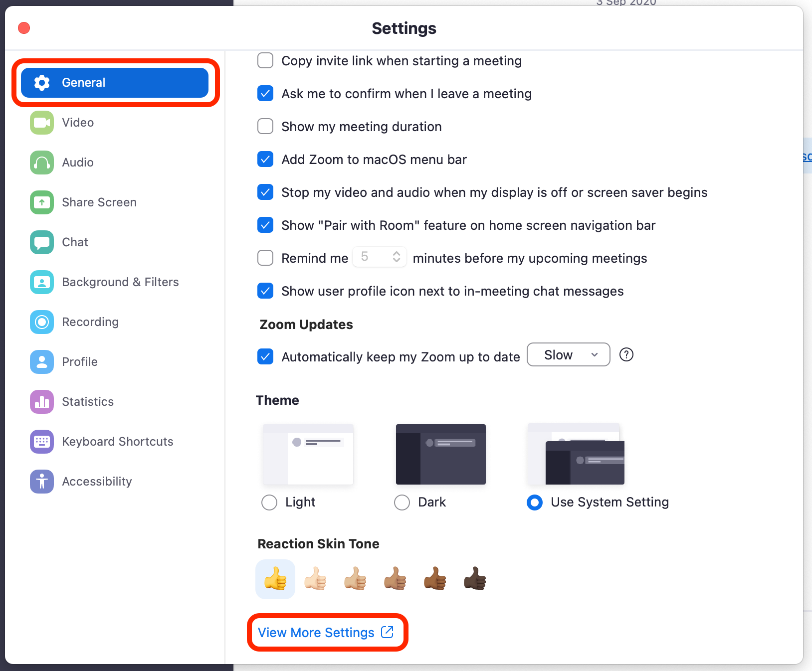This screenshot has height=671, width=812.
Task: Choose the medium-light skin tone thumbs up
Action: (355, 579)
